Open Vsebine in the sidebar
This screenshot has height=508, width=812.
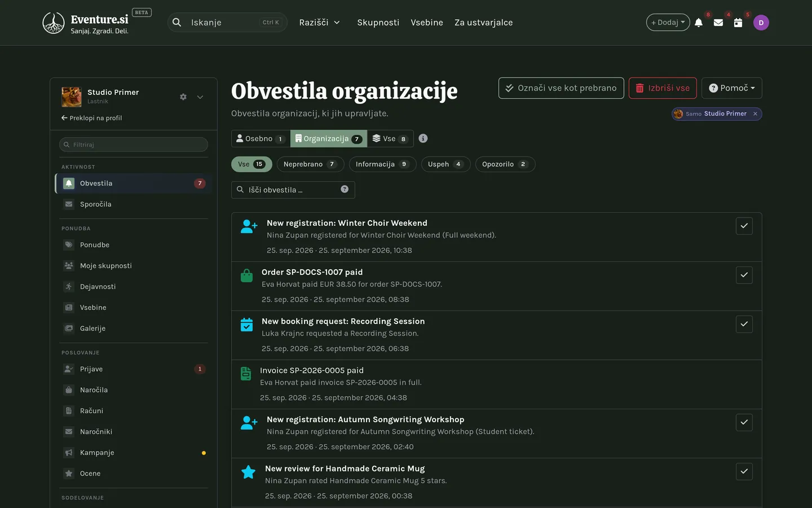(x=134, y=308)
